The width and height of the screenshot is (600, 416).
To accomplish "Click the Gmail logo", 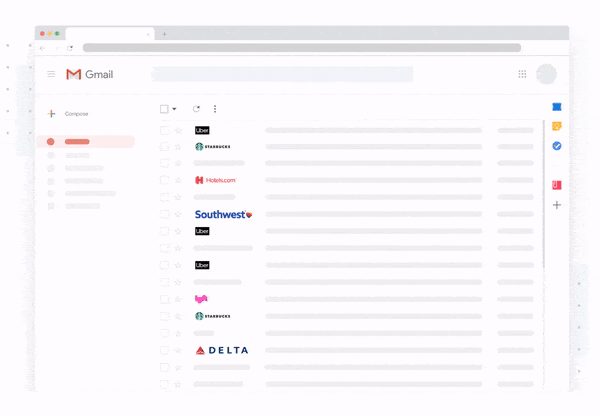I will (x=90, y=74).
